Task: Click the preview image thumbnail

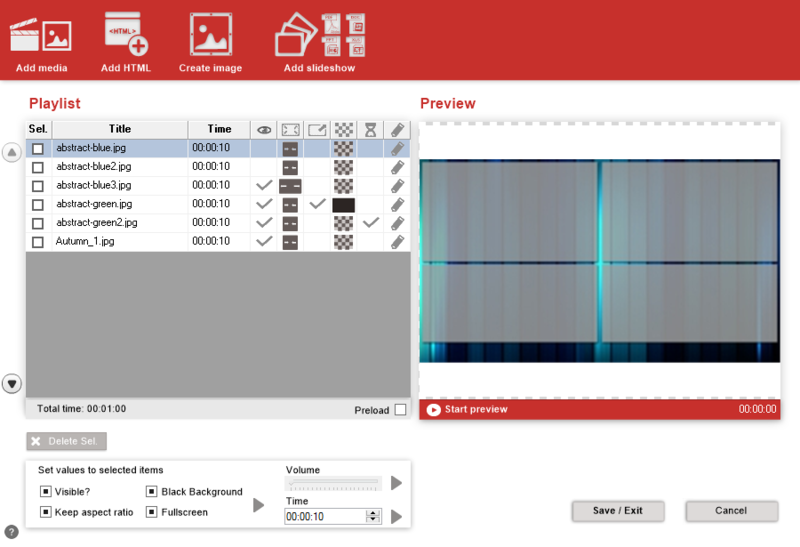Action: 599,261
